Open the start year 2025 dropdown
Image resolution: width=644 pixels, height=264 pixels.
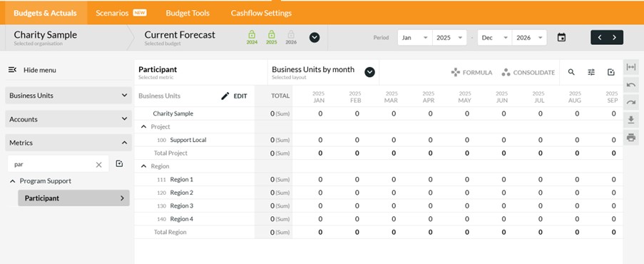(449, 37)
